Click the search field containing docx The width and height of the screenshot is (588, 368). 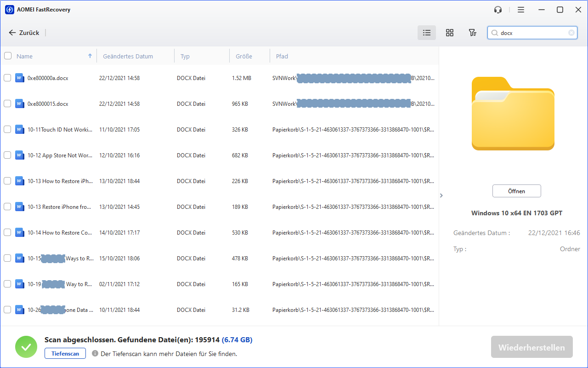point(532,33)
